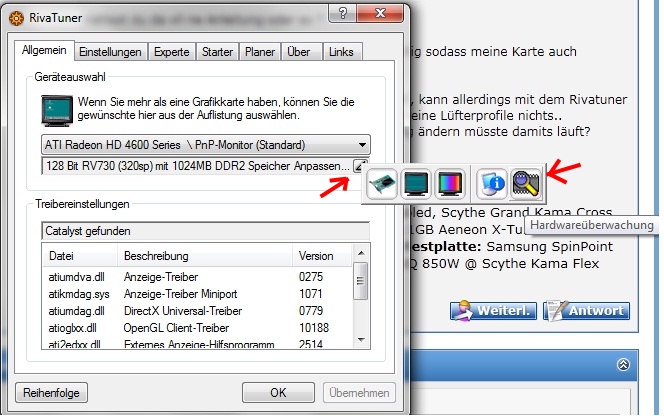Expand the Anpassen arrow button
Image resolution: width=664 pixels, height=416 pixels.
pos(360,166)
